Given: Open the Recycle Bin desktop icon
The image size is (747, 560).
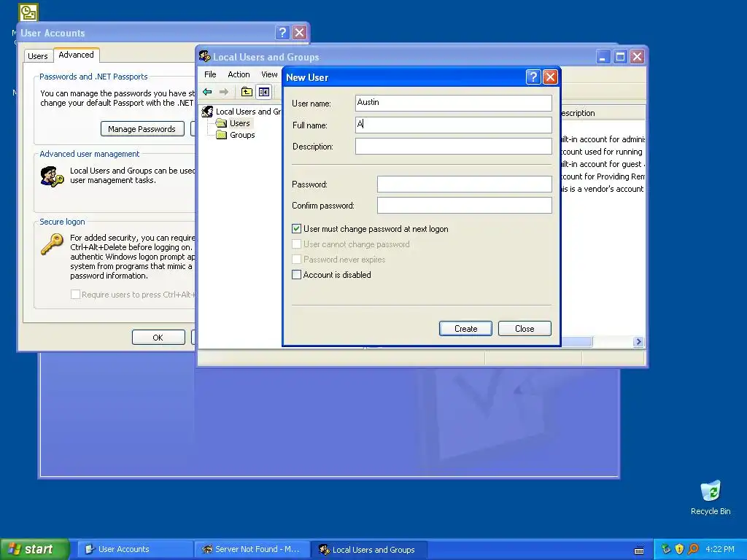Looking at the screenshot, I should (x=711, y=497).
